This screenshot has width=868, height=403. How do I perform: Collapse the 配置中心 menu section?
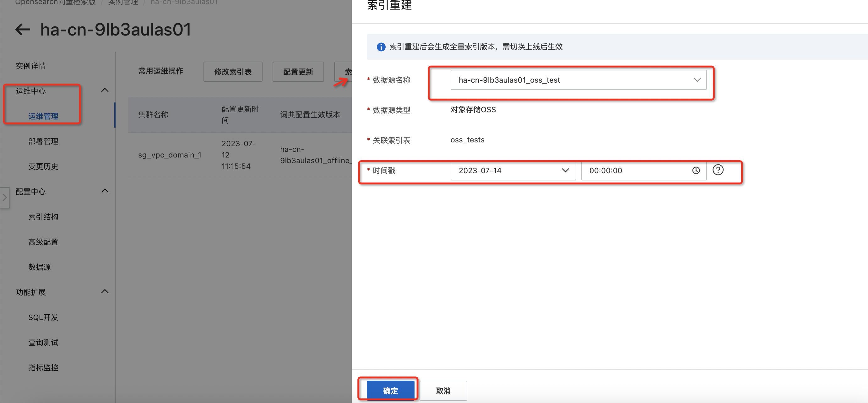click(x=105, y=191)
